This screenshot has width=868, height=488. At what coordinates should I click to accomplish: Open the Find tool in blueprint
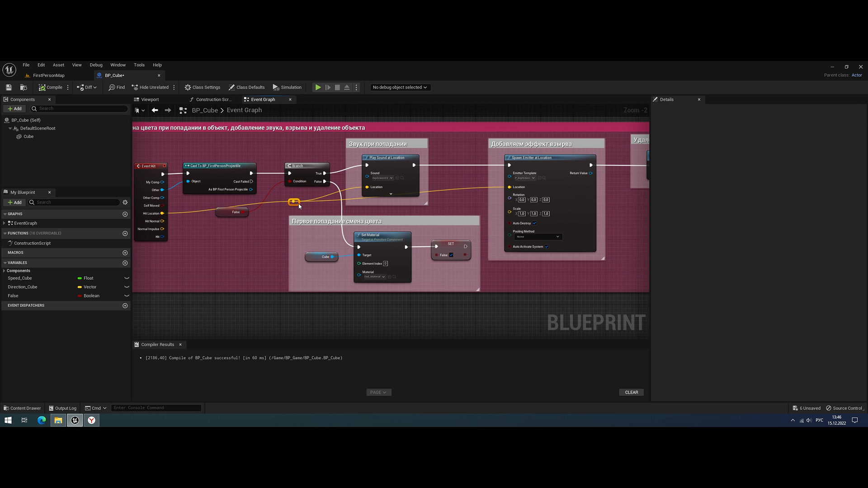pos(117,87)
